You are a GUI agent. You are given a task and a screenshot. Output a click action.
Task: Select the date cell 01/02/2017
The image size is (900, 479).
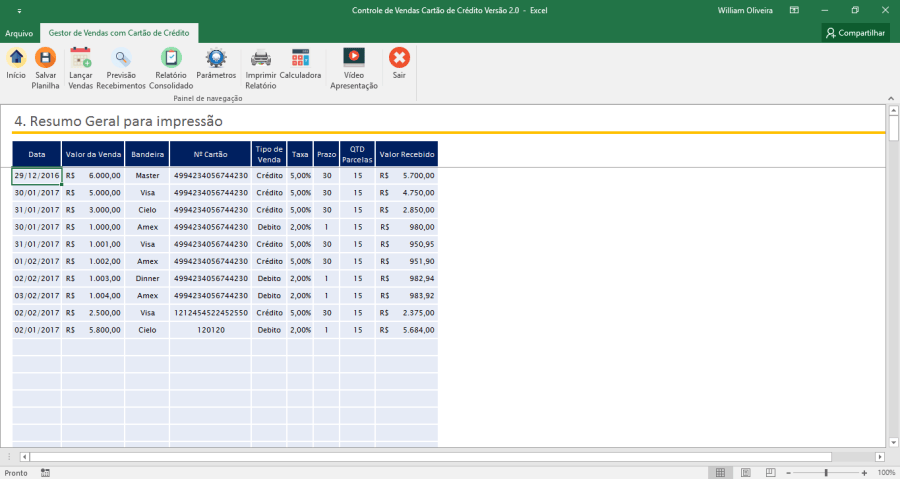point(37,261)
